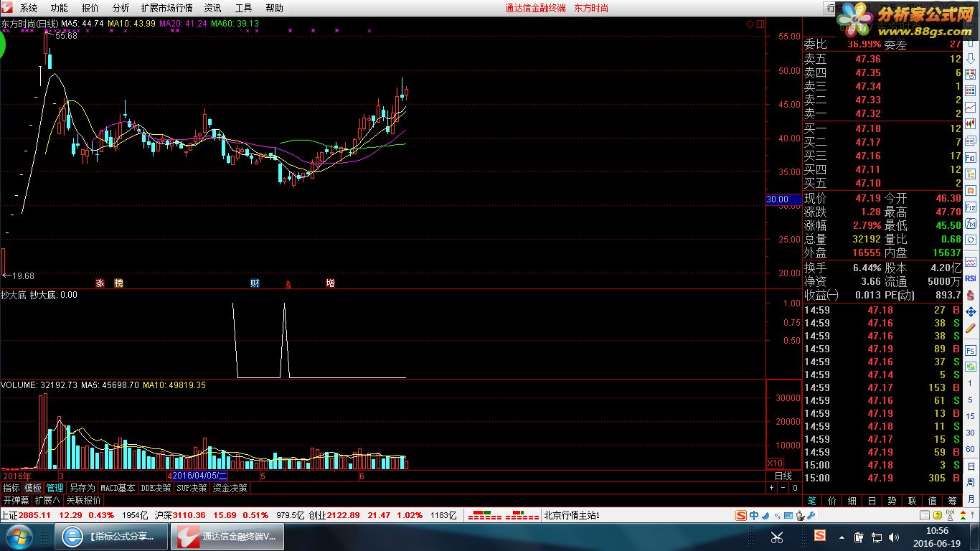This screenshot has width=980, height=551.
Task: Activate the four-way move arrows icon
Action: click(x=970, y=311)
